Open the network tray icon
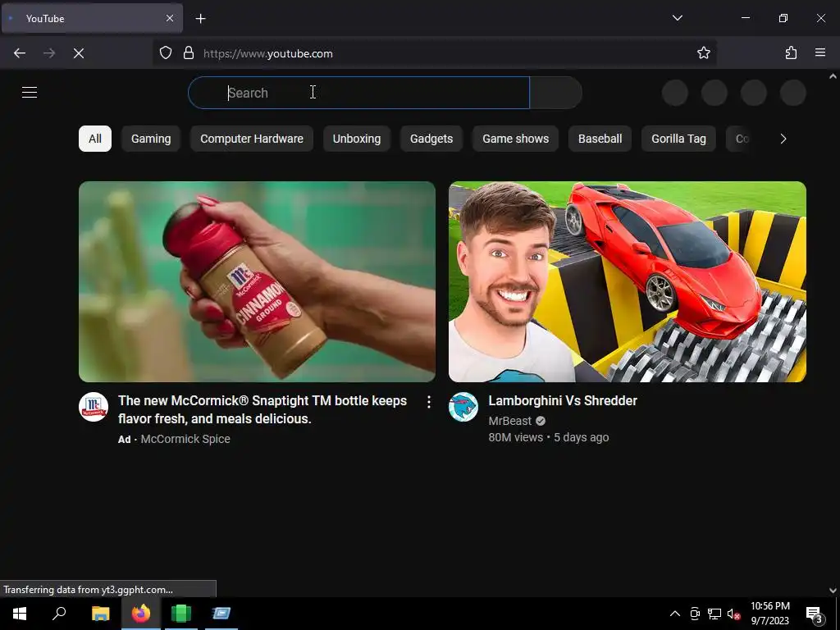The height and width of the screenshot is (630, 840). click(714, 614)
